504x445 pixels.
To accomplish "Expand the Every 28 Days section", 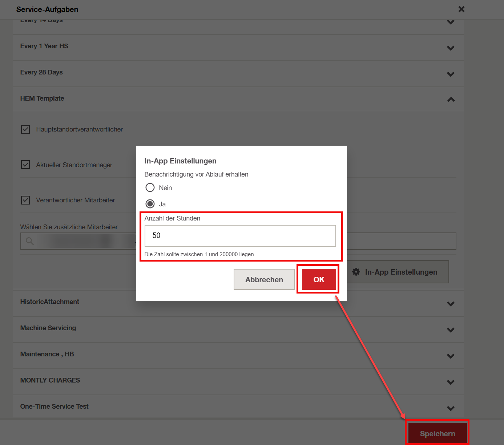I will coord(451,74).
